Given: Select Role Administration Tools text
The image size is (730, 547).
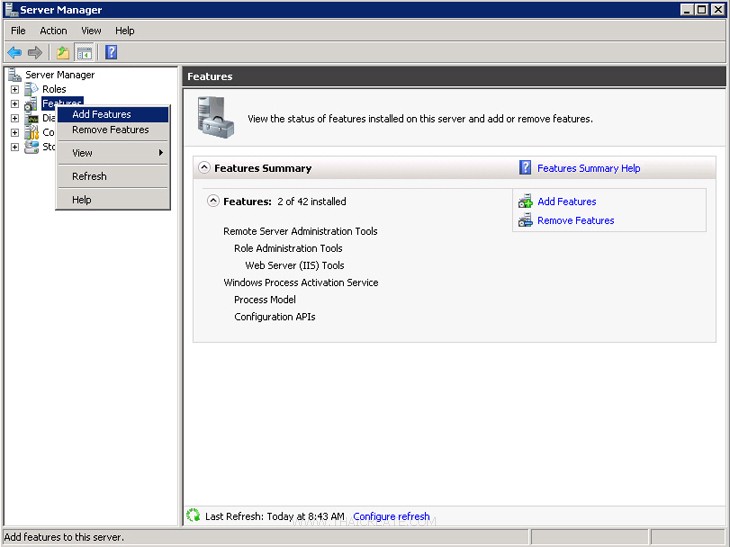Looking at the screenshot, I should (x=288, y=248).
